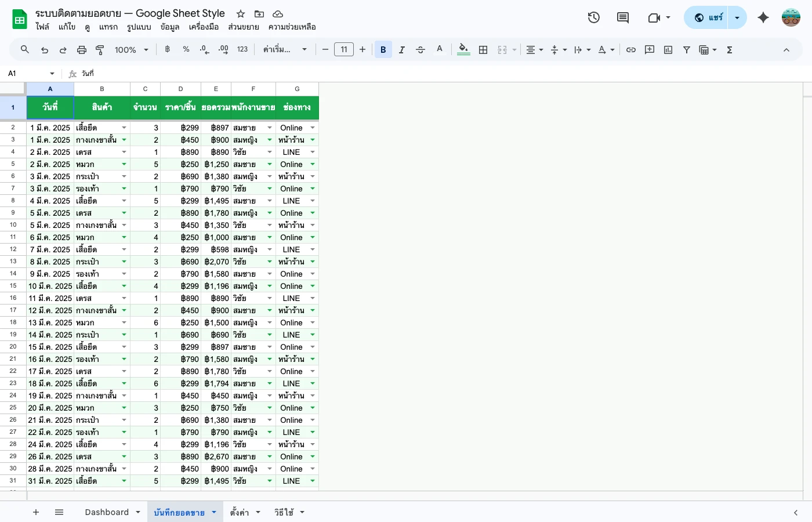Select the paint format tool
Screen dimensions: 812x522
(100, 49)
